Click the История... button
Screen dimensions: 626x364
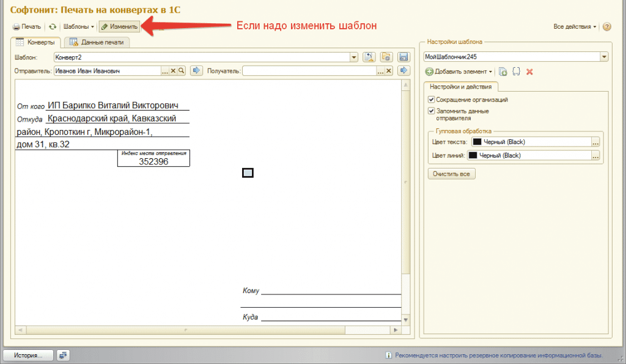(x=28, y=355)
